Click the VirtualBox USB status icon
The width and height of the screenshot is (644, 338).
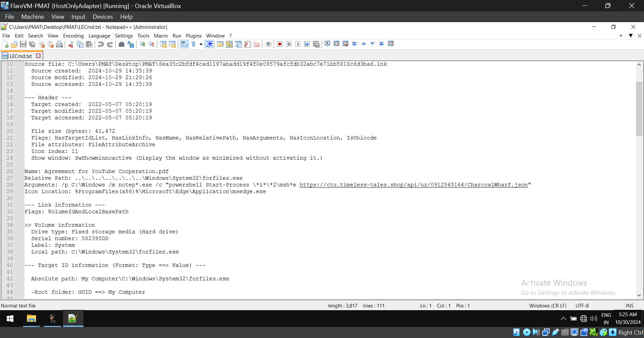tap(555, 332)
